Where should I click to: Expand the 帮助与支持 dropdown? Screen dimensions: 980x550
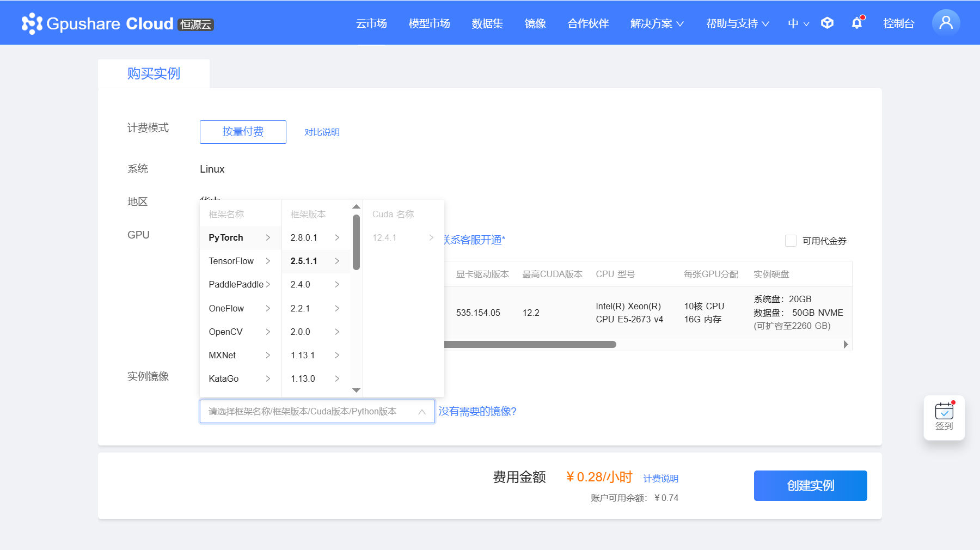click(737, 23)
